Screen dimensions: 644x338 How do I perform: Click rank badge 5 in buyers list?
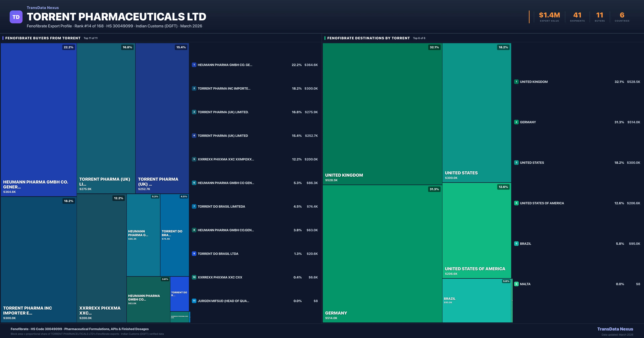(x=194, y=159)
